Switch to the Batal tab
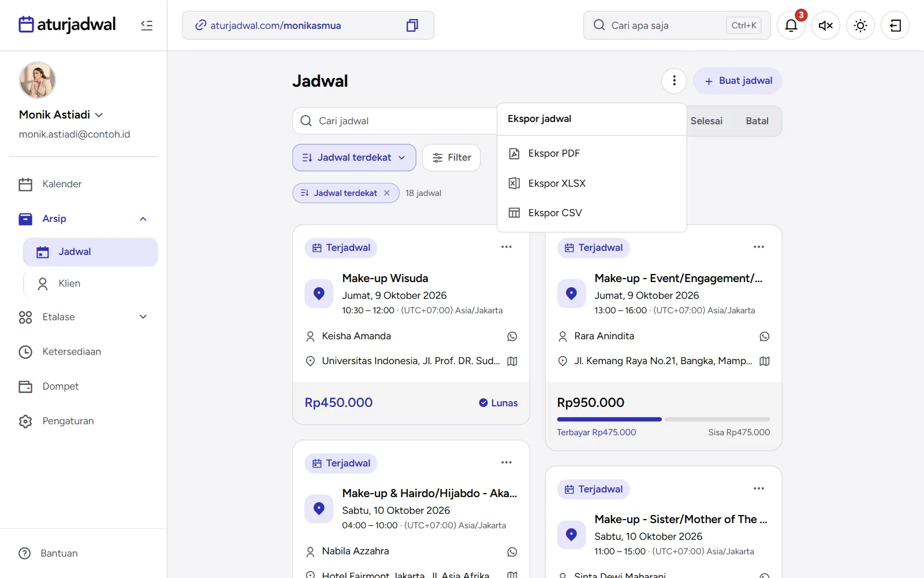The height and width of the screenshot is (578, 924). tap(757, 121)
